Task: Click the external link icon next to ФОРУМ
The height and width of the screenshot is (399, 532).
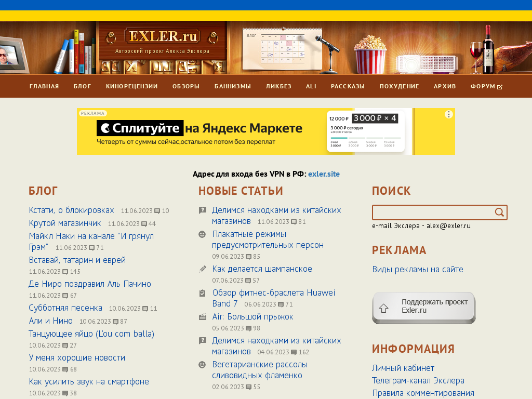Action: [x=500, y=87]
